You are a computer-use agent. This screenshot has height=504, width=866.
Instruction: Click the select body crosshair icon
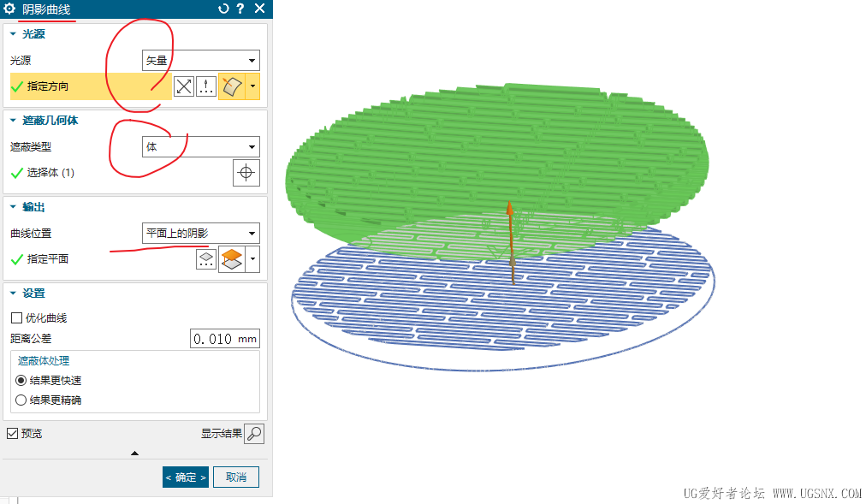(x=246, y=173)
